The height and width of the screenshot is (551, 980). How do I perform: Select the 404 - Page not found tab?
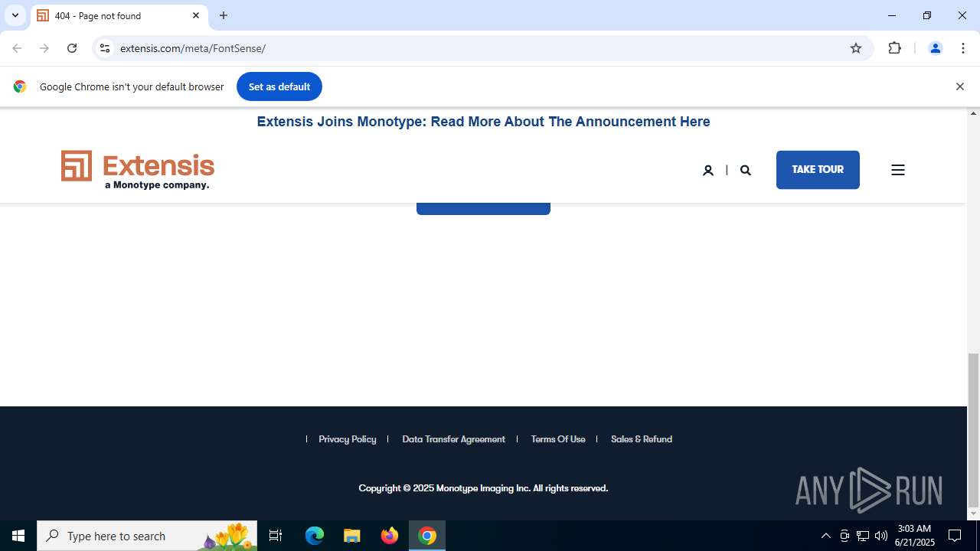pyautogui.click(x=119, y=15)
